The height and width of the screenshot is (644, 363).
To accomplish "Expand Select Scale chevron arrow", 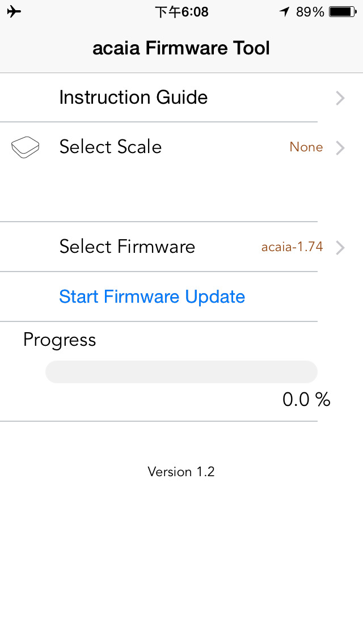I will (x=340, y=148).
